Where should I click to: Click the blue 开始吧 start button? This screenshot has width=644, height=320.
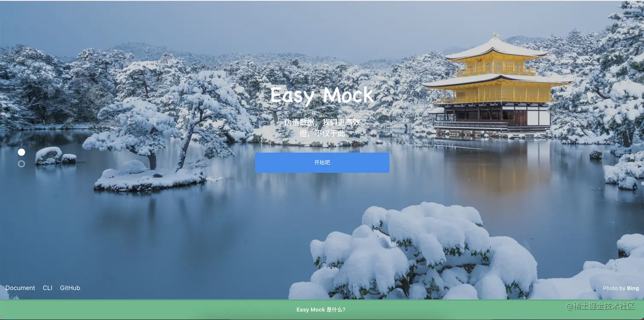[322, 163]
